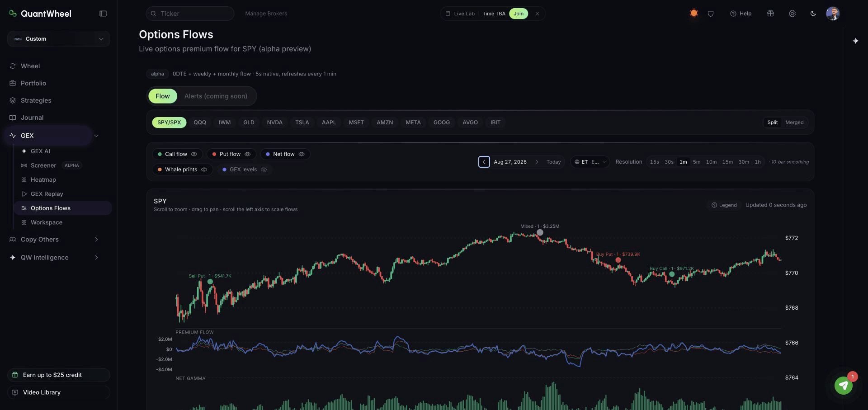Screen dimensions: 868x410
Task: Set resolution to 15m
Action: click(x=727, y=162)
